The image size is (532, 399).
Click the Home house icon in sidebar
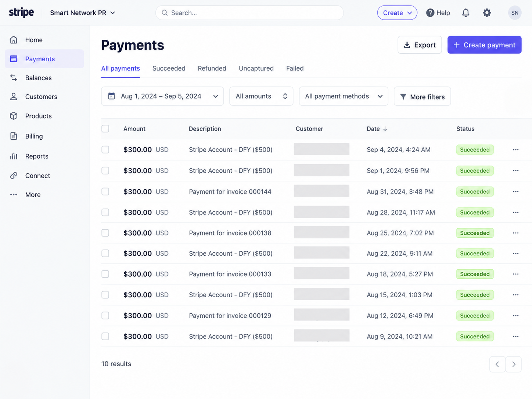tap(14, 40)
